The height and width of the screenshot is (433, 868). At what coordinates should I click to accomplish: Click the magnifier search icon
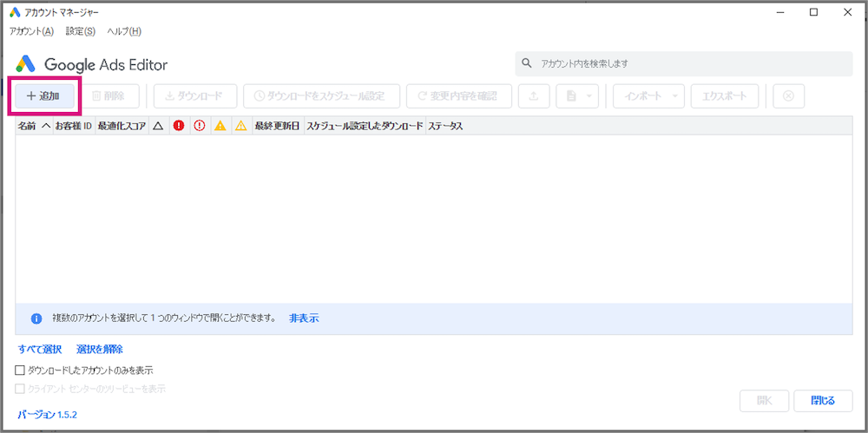click(x=527, y=63)
